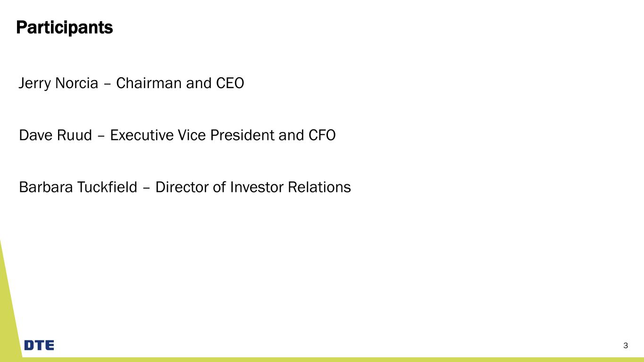The width and height of the screenshot is (644, 362).
Task: Click the word Relations
Action: (x=321, y=187)
